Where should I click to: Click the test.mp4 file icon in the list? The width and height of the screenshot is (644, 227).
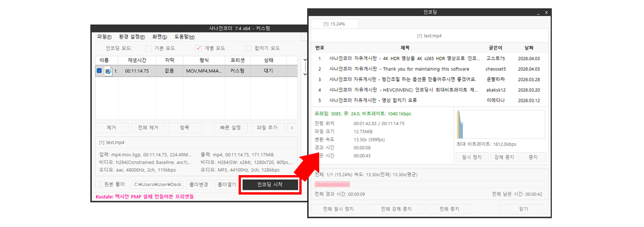(x=108, y=71)
